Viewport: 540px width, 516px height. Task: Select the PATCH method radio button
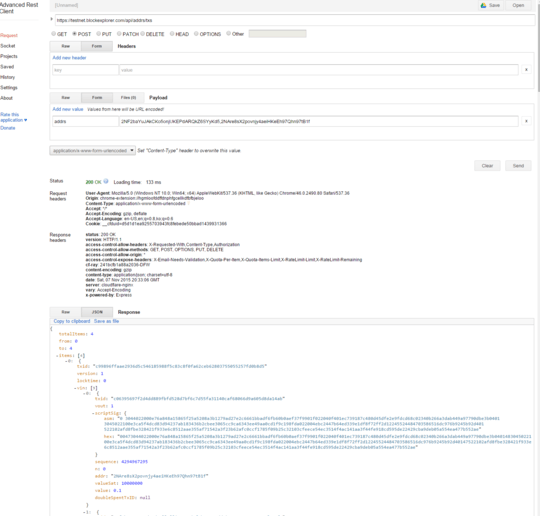pyautogui.click(x=119, y=34)
